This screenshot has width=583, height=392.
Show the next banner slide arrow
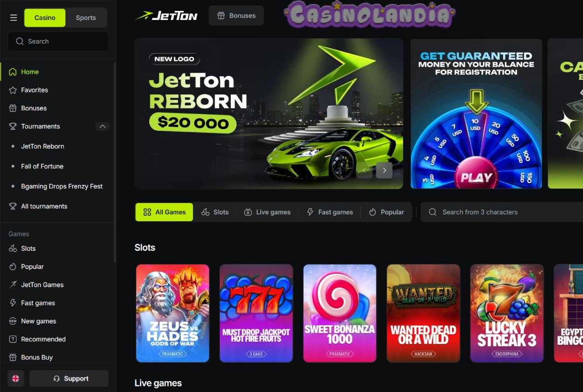(x=384, y=170)
